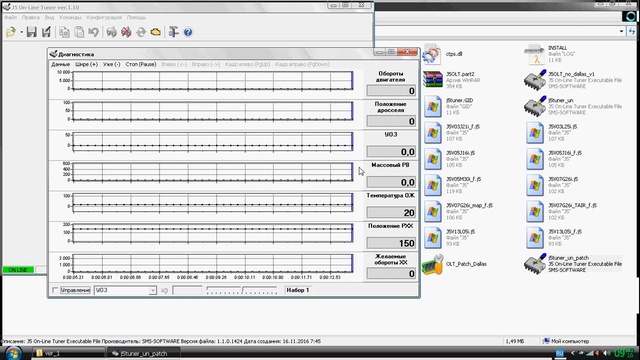Click the Массовый РВ value 0,0
Image resolution: width=640 pixels, height=360 pixels.
pos(391,182)
